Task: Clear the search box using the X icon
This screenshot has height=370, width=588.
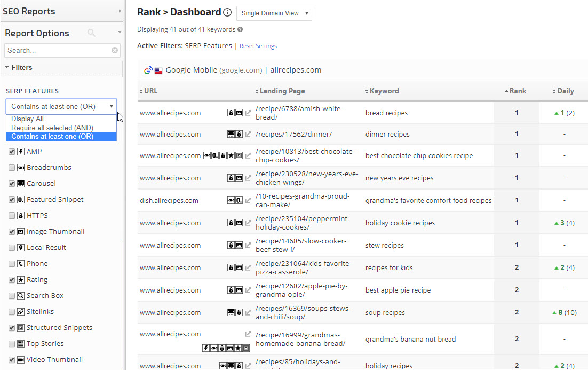Action: [x=115, y=51]
